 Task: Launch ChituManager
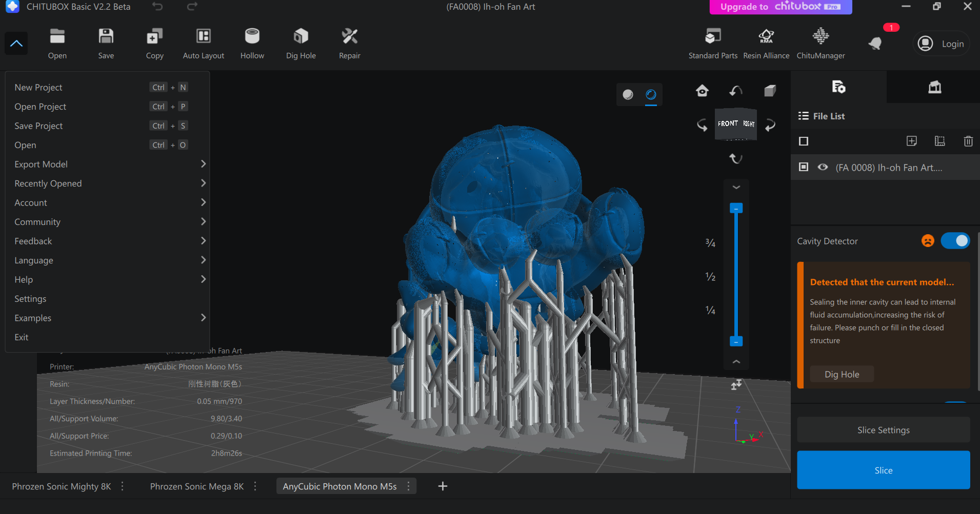coord(821,43)
